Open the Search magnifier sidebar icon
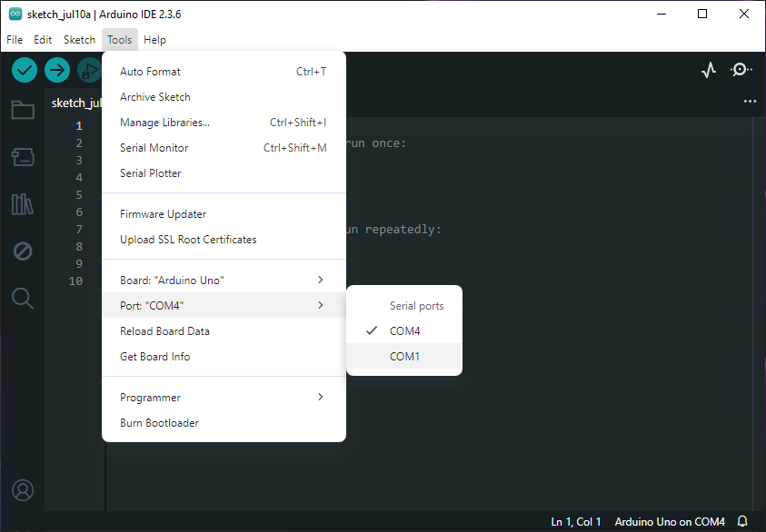 point(23,298)
